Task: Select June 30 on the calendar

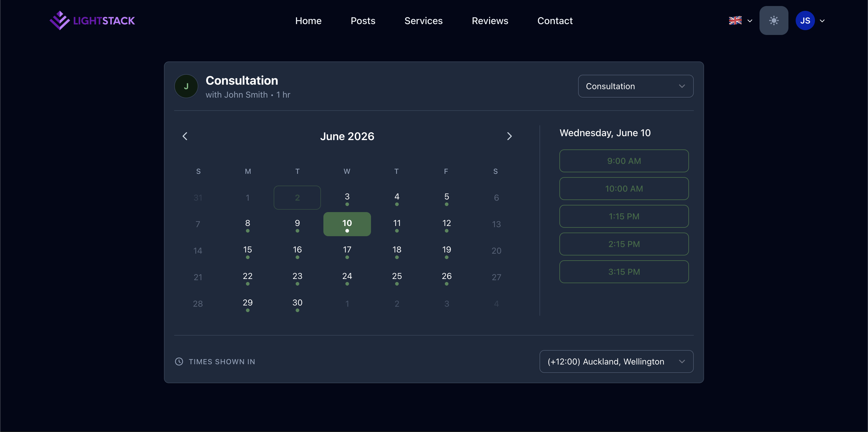Action: (x=297, y=304)
